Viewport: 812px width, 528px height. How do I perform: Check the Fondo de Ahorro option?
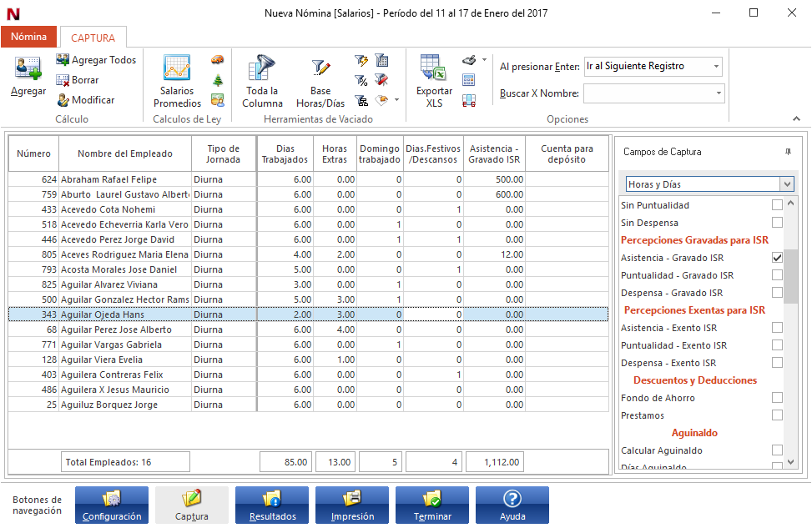[x=777, y=398]
